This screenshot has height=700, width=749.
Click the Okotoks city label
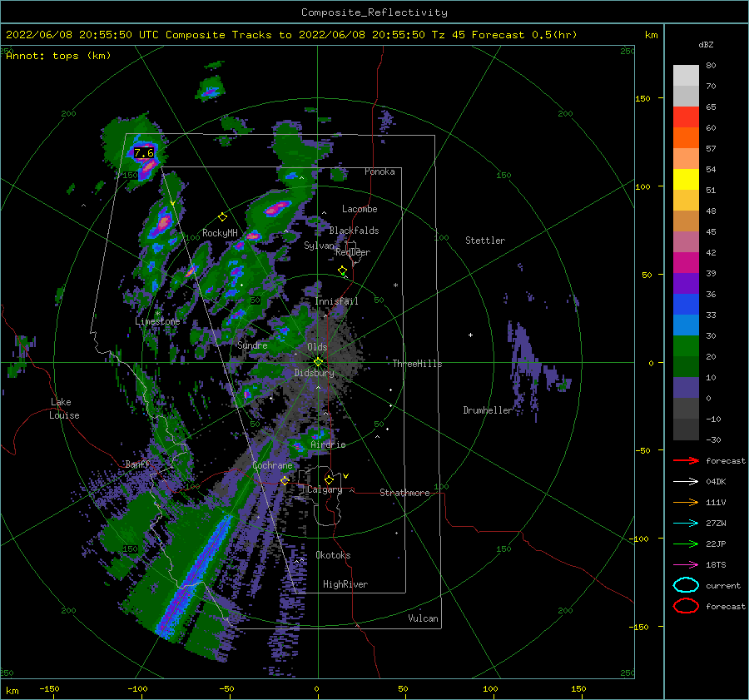pyautogui.click(x=333, y=555)
